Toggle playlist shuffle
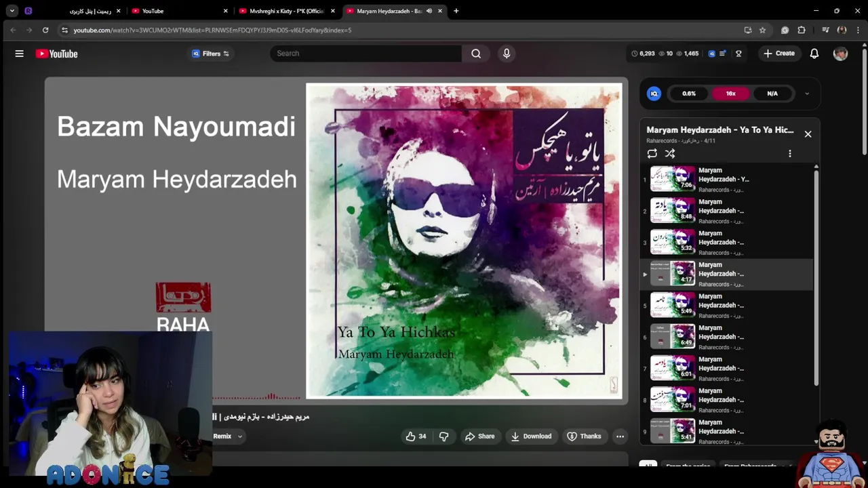This screenshot has height=488, width=868. (x=670, y=154)
